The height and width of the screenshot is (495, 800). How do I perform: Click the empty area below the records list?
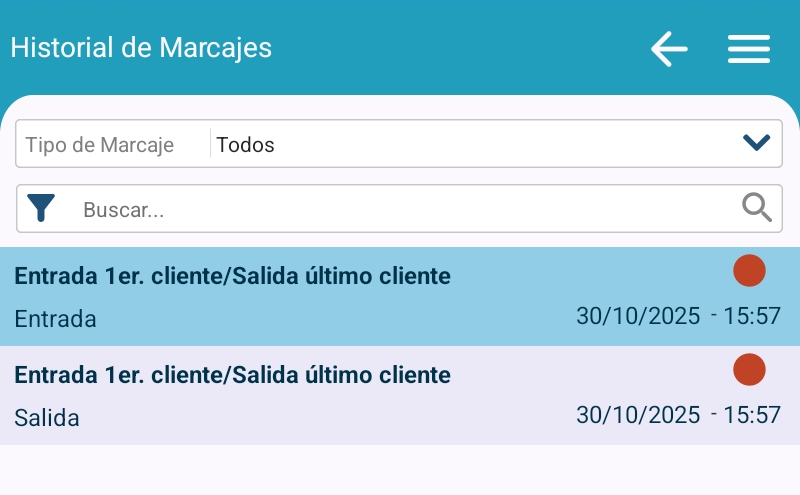click(x=400, y=470)
